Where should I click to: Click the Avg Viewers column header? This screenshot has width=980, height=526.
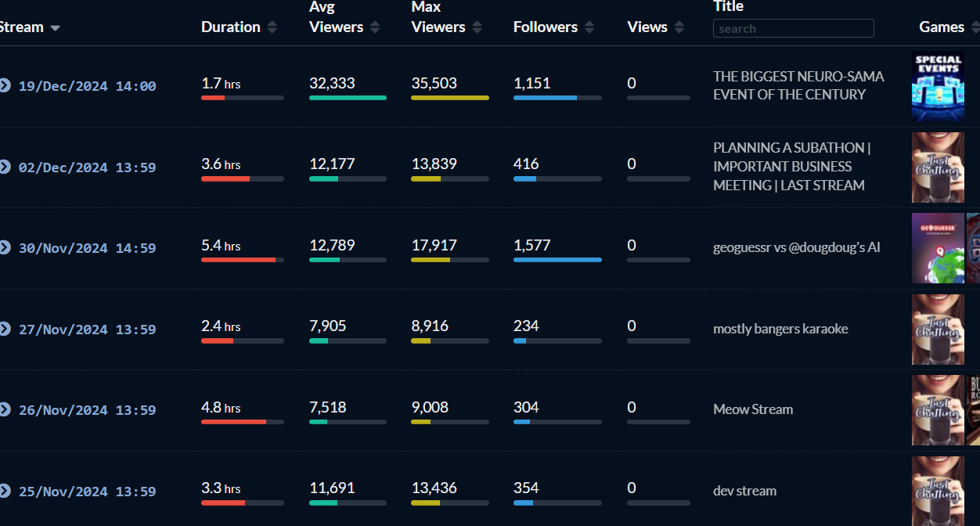337,17
